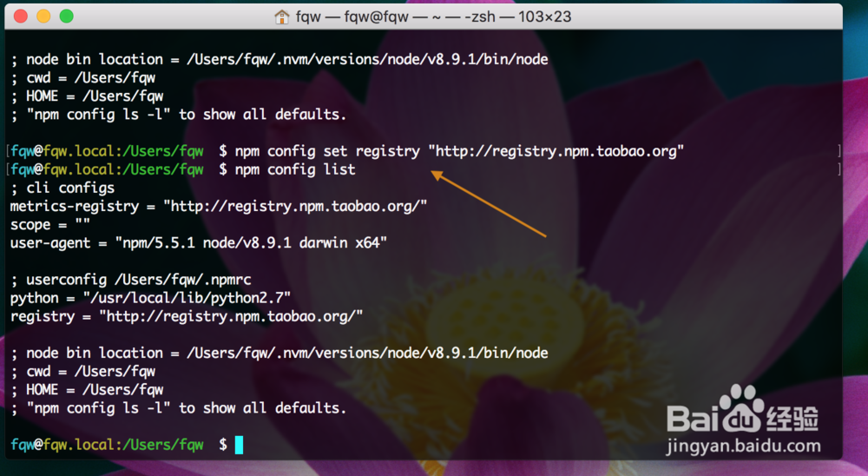Click the scope = "" output line
The height and width of the screenshot is (476, 868).
(49, 224)
